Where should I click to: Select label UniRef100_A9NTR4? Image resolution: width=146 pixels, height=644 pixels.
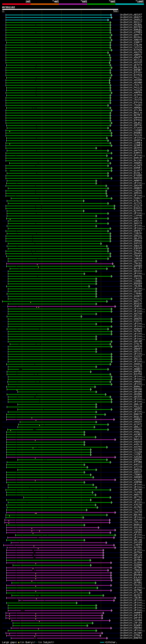(131, 93)
